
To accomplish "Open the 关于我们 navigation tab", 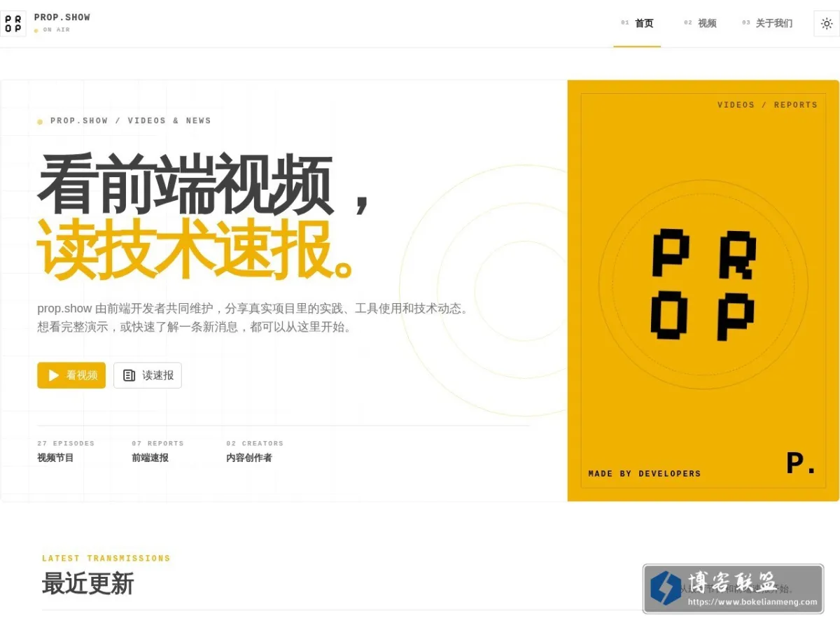I will (767, 24).
